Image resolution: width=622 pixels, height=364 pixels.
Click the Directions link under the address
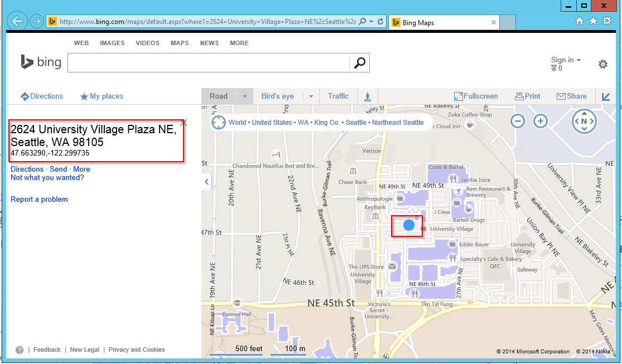point(27,169)
